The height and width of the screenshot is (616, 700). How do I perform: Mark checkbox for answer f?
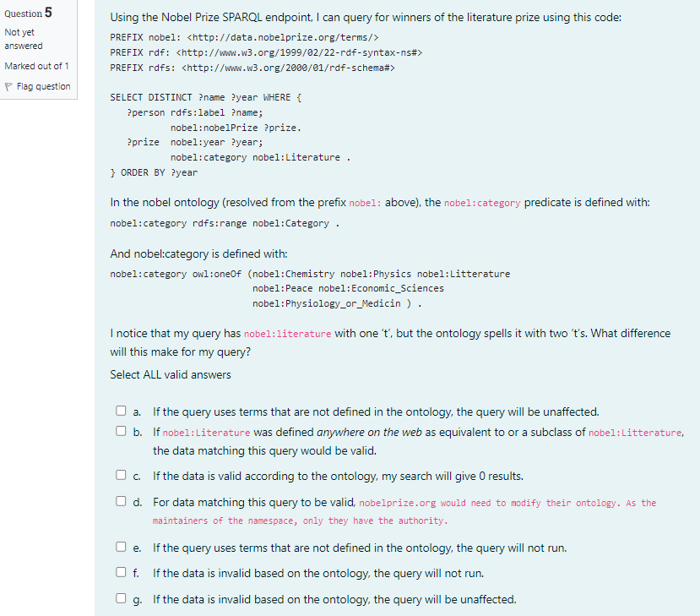click(x=121, y=572)
